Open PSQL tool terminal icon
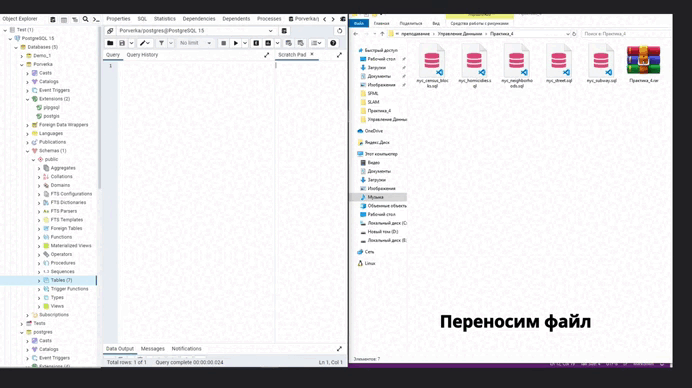 pos(96,19)
